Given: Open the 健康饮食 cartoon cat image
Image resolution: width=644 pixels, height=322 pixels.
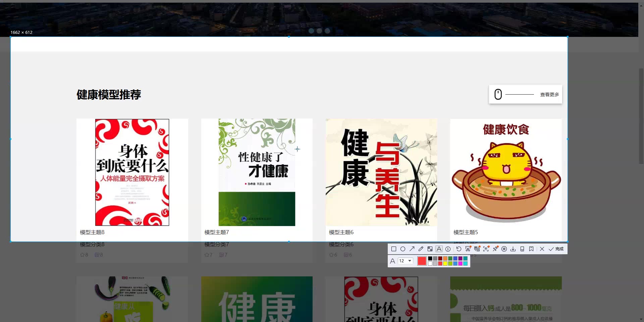Looking at the screenshot, I should click(506, 172).
